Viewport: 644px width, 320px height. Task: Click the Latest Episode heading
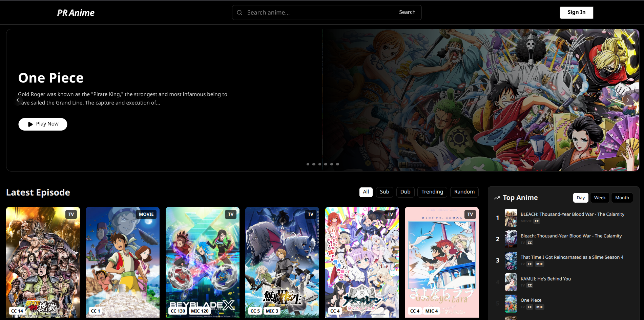coord(38,192)
